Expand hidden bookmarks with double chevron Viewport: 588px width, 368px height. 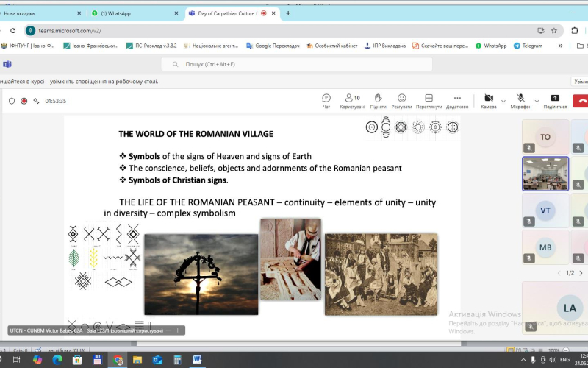(560, 46)
